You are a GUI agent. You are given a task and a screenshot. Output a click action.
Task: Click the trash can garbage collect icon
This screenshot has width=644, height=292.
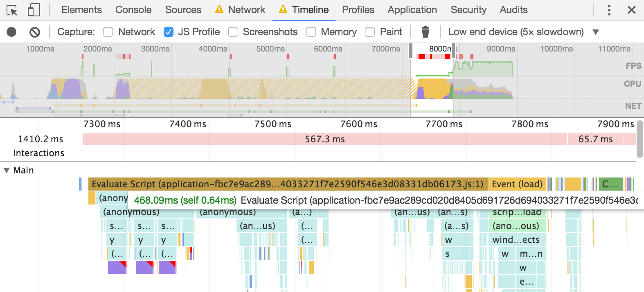pyautogui.click(x=426, y=32)
